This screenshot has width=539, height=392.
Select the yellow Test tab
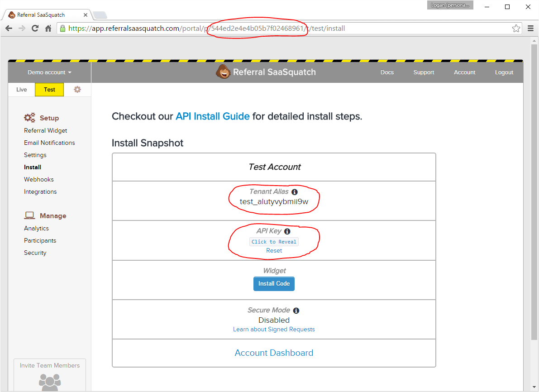pyautogui.click(x=49, y=90)
